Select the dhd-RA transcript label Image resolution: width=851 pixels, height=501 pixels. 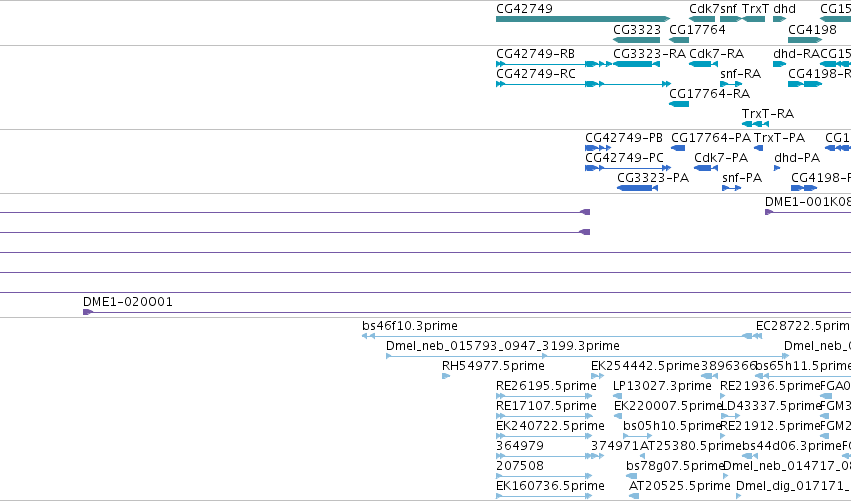click(796, 54)
